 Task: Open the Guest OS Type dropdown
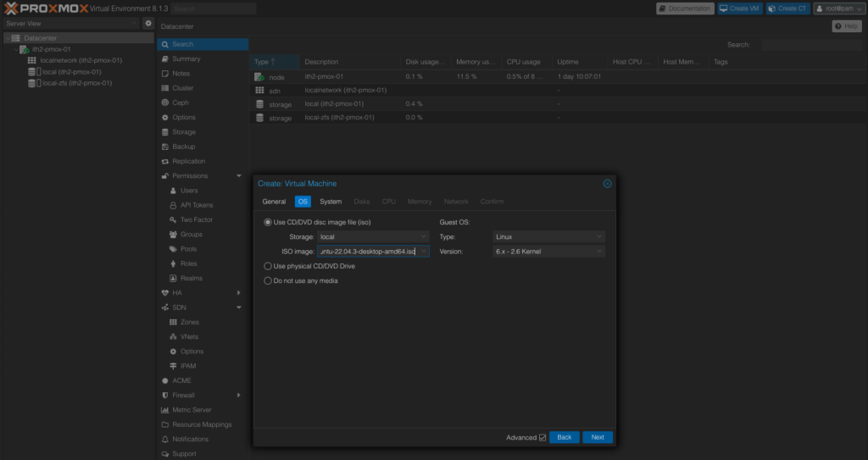point(548,237)
